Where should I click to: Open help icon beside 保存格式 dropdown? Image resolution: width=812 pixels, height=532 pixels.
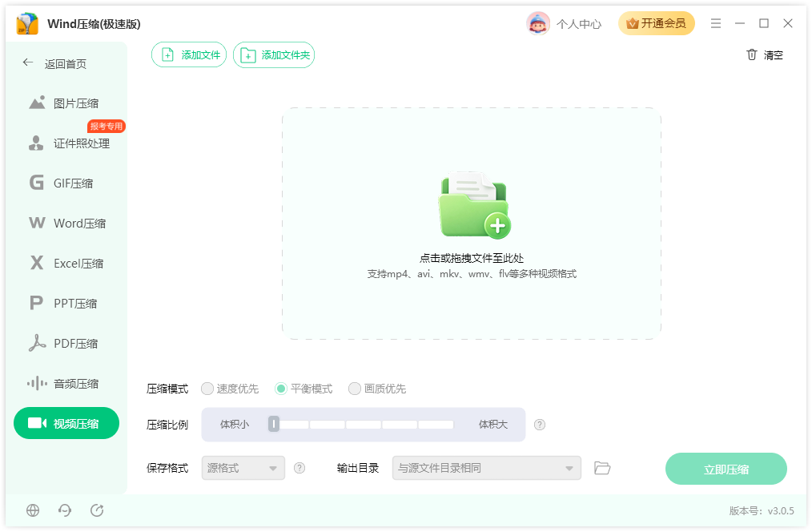[299, 468]
